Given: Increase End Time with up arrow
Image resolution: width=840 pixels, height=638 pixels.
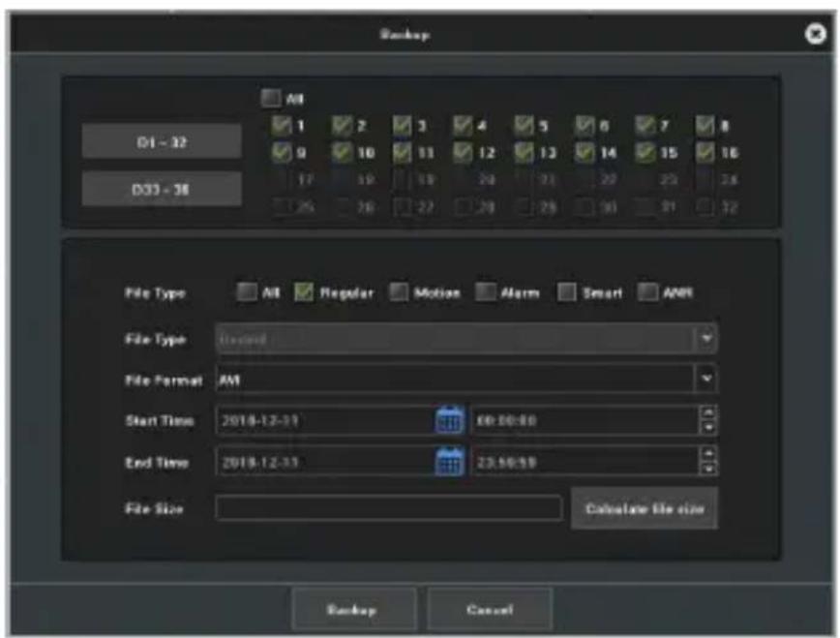Looking at the screenshot, I should (708, 455).
